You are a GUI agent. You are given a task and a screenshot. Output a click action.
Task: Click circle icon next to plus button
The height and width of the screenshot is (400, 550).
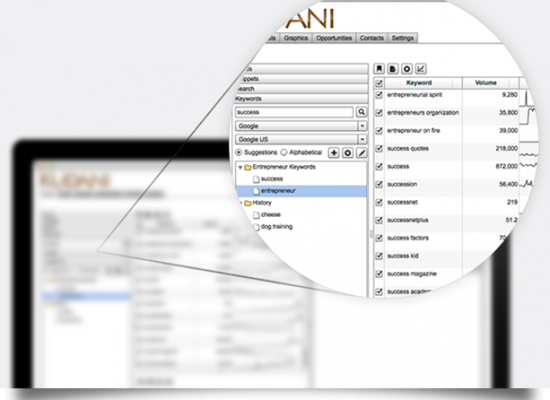pyautogui.click(x=348, y=153)
